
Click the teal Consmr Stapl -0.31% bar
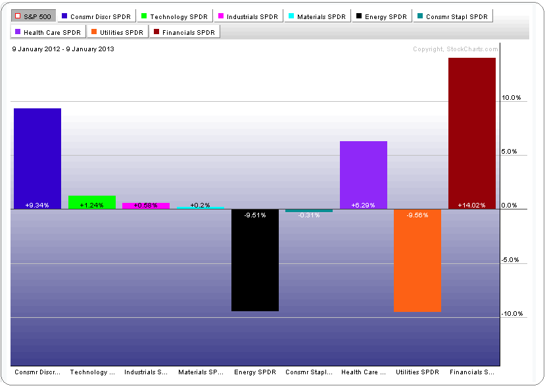pos(309,211)
